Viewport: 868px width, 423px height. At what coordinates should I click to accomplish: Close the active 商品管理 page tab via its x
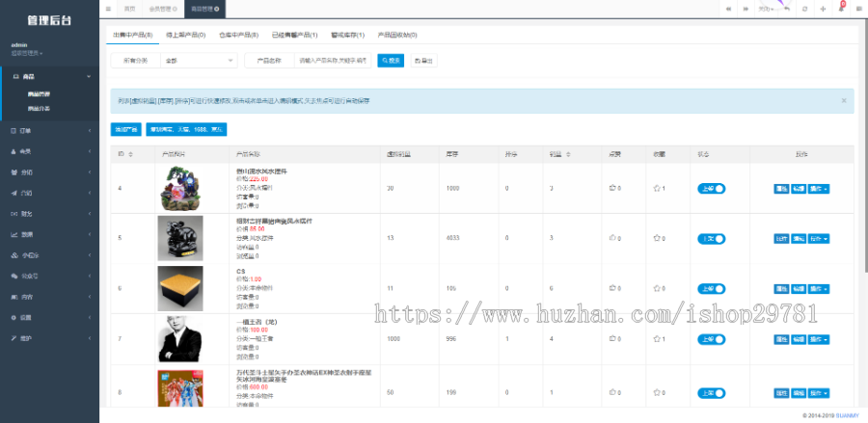pos(216,9)
